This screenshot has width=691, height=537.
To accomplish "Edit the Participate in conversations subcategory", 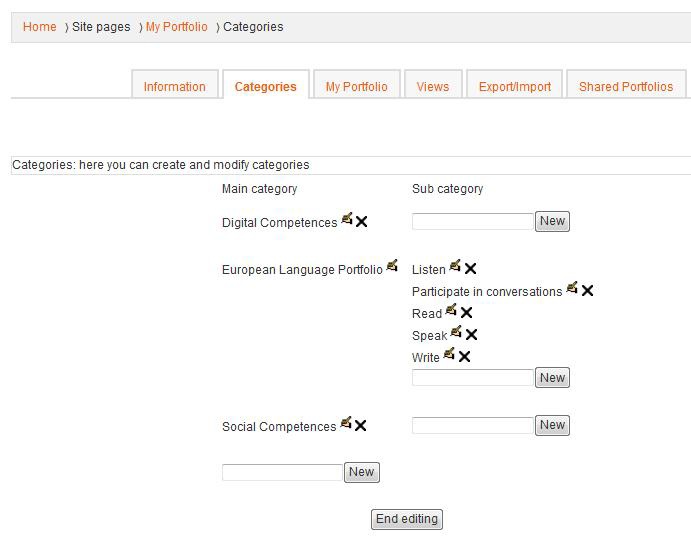I will [572, 287].
